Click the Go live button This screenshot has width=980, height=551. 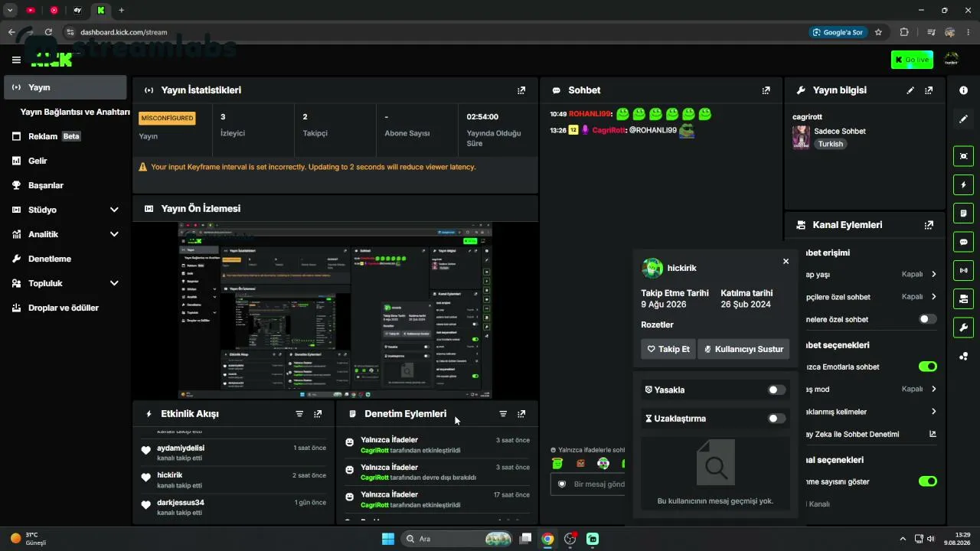[912, 60]
